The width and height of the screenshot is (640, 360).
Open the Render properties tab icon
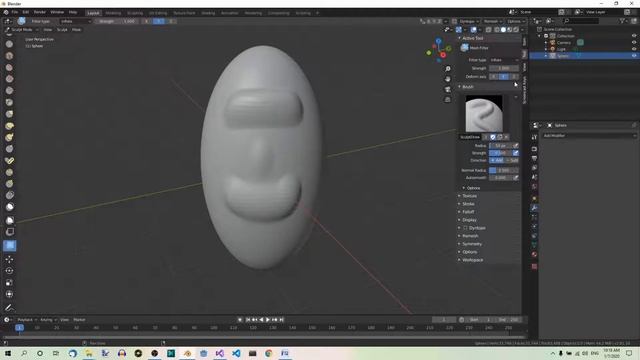[x=534, y=149]
